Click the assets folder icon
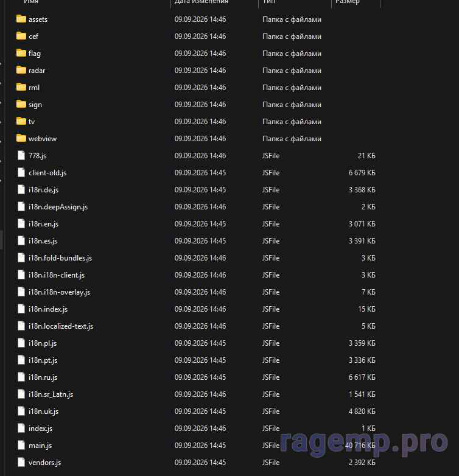The width and height of the screenshot is (459, 476). pyautogui.click(x=21, y=19)
